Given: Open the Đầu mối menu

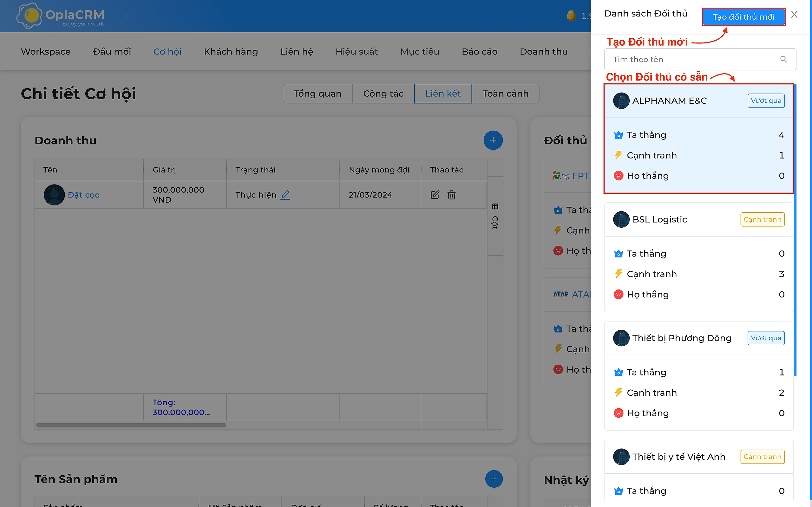Looking at the screenshot, I should coord(112,52).
